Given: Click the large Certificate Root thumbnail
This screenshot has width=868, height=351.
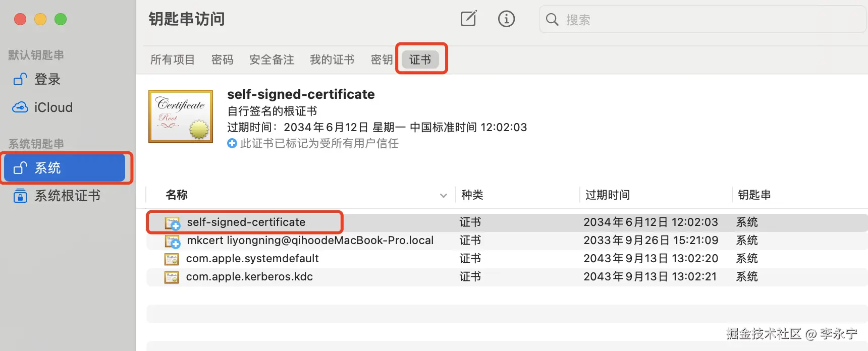Looking at the screenshot, I should [181, 116].
